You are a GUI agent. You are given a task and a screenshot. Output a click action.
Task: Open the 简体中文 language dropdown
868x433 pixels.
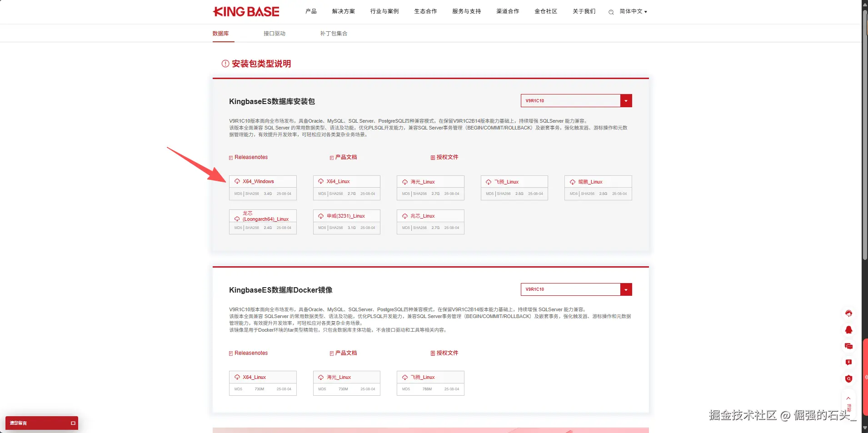tap(633, 11)
